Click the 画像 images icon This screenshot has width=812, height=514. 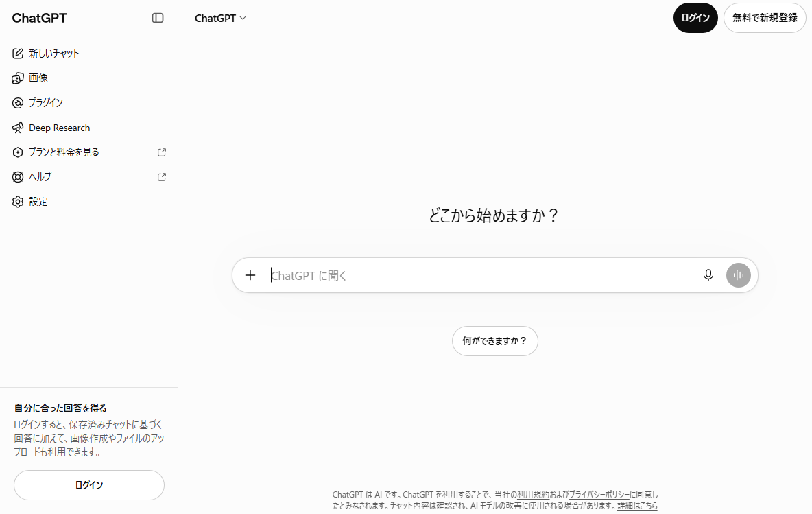18,78
